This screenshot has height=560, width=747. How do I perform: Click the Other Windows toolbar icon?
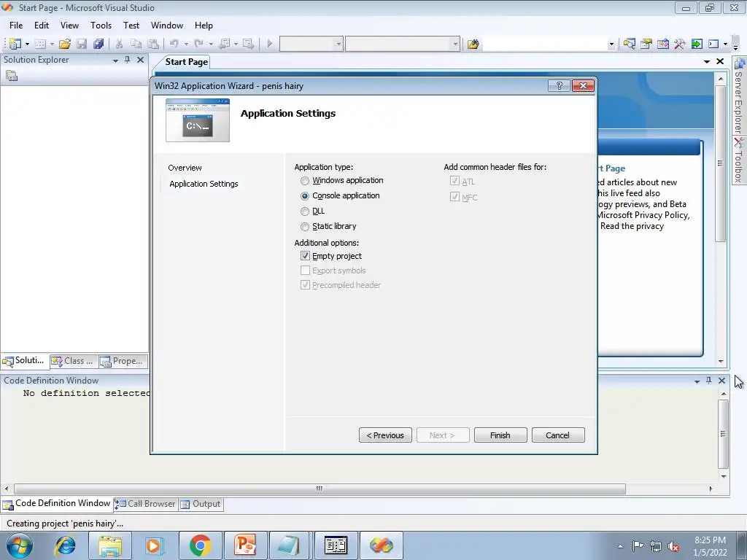[713, 44]
